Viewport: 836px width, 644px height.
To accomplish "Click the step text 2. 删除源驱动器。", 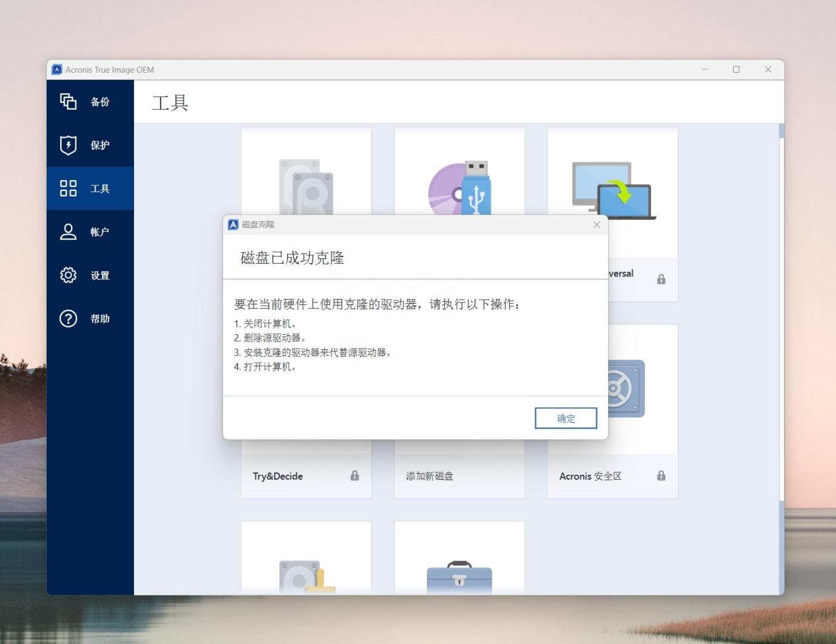I will (270, 338).
